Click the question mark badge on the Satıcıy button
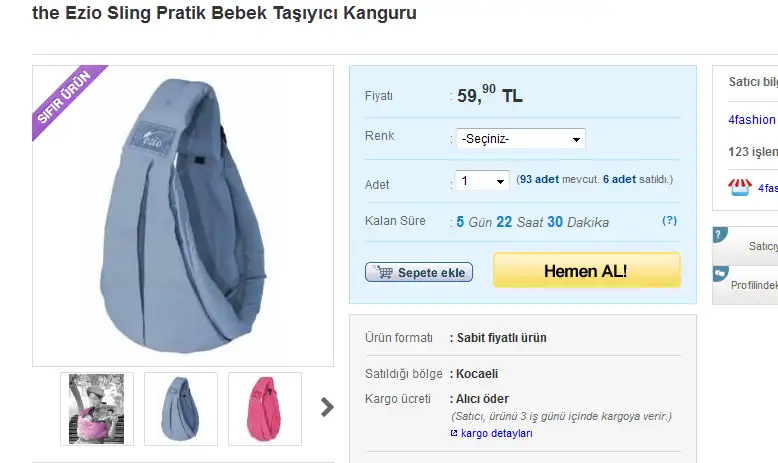The image size is (778, 463). pyautogui.click(x=719, y=234)
